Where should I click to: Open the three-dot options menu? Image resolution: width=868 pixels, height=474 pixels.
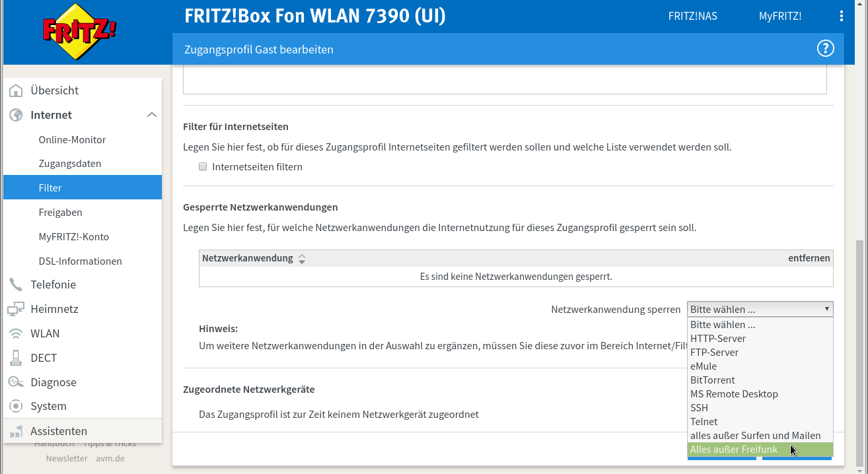(841, 16)
